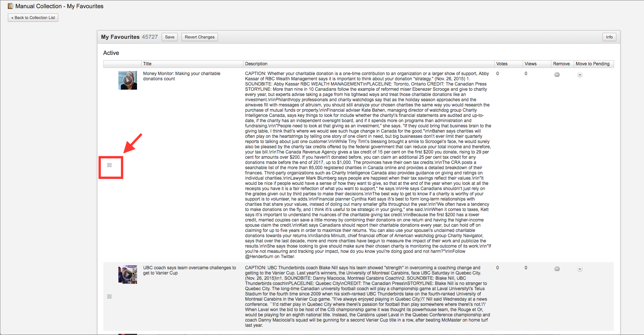The image size is (644, 335).
Task: Click the Remove column header
Action: (563, 64)
